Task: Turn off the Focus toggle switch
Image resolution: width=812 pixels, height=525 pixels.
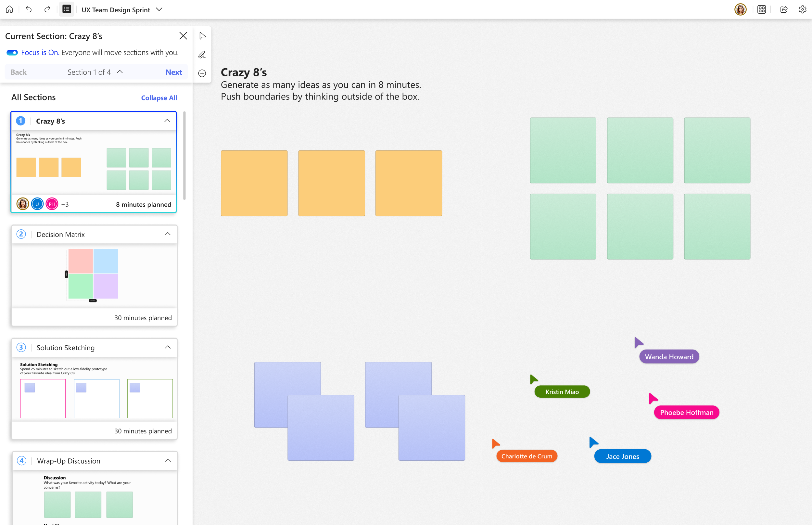Action: pos(12,53)
